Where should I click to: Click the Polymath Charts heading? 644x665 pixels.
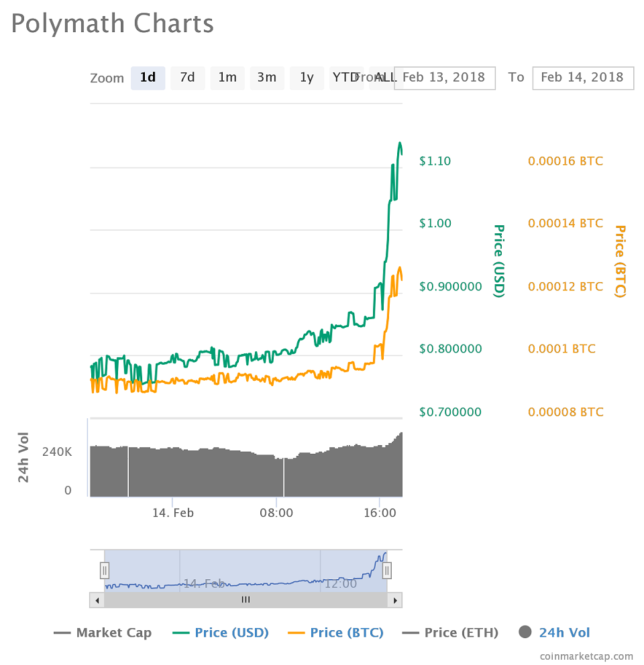point(113,23)
